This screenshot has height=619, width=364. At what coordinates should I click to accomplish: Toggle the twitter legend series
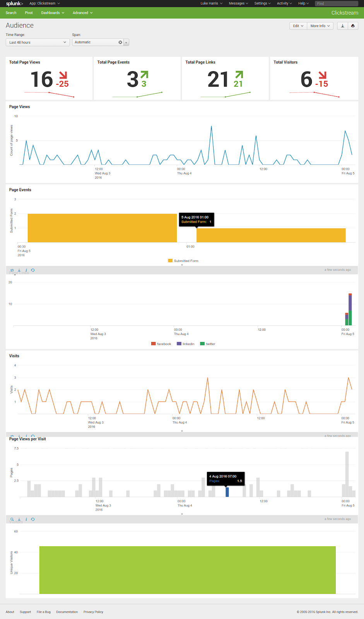click(x=208, y=344)
